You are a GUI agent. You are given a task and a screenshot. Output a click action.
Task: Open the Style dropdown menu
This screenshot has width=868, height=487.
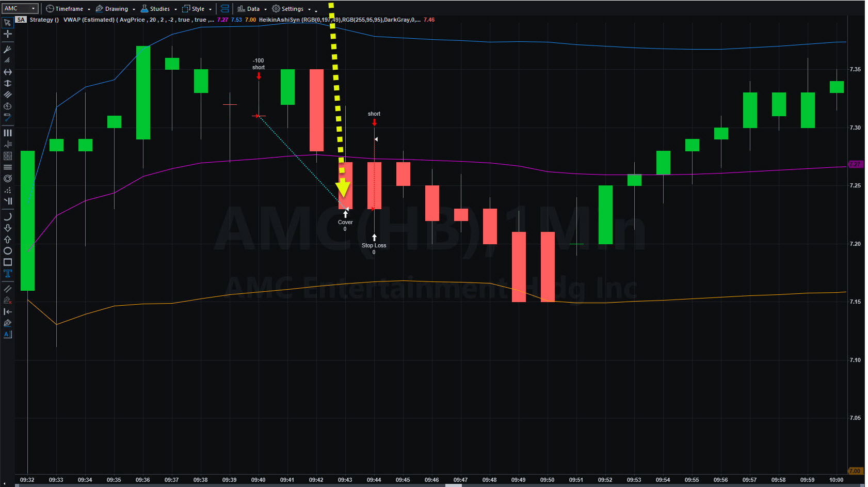click(197, 9)
